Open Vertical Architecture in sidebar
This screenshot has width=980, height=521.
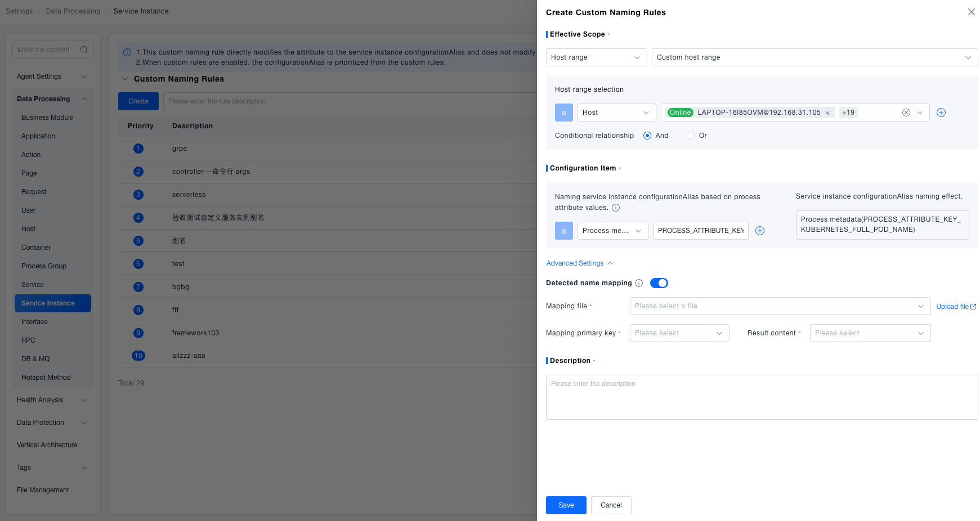coord(47,445)
